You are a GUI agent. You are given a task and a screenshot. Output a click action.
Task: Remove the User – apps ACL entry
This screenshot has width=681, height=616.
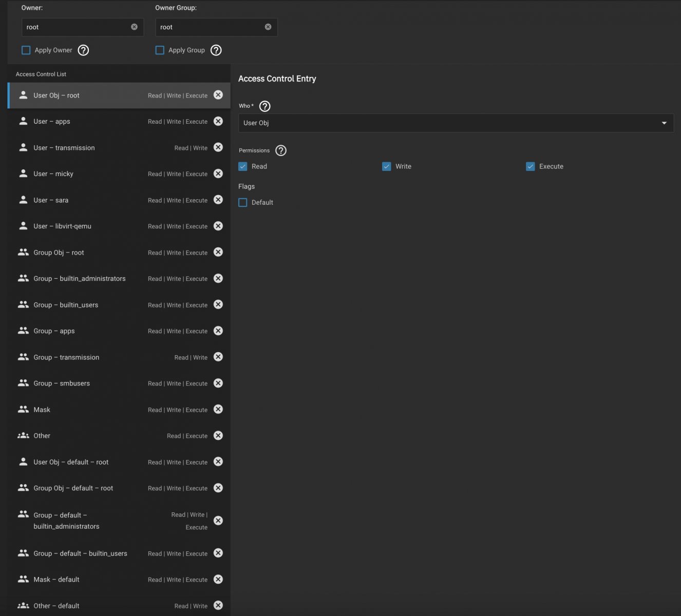pos(218,121)
